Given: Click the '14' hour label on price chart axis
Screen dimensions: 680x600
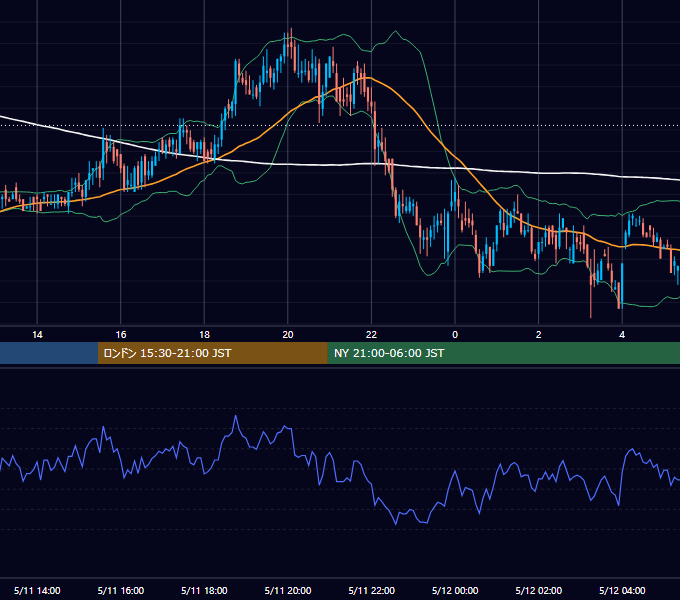Looking at the screenshot, I should (x=37, y=335).
